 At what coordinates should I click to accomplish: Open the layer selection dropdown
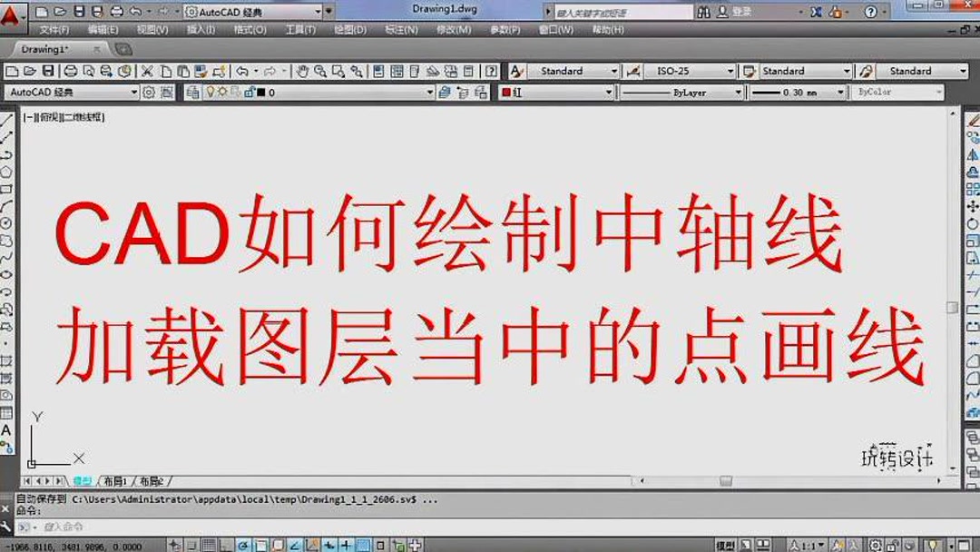(429, 91)
